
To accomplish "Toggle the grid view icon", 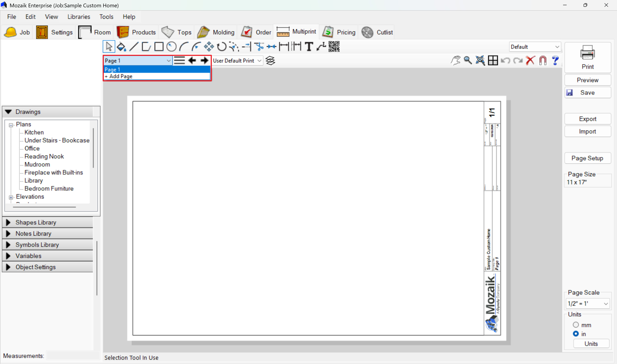I will (x=493, y=60).
